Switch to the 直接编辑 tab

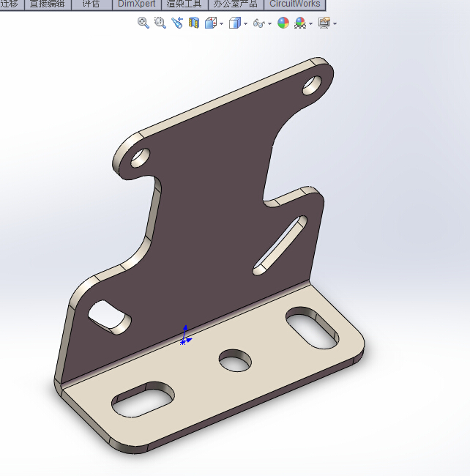pos(48,4)
